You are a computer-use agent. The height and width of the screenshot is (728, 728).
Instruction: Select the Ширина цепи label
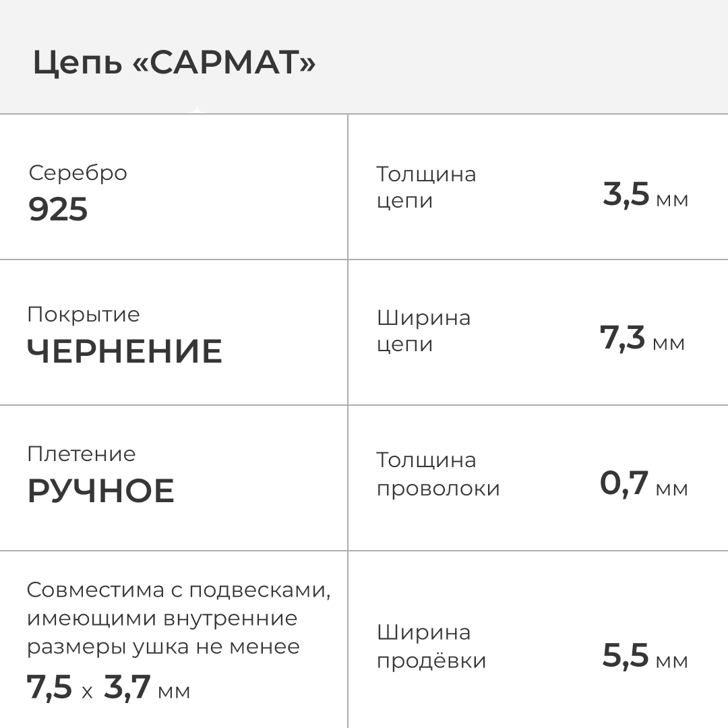coord(423,330)
